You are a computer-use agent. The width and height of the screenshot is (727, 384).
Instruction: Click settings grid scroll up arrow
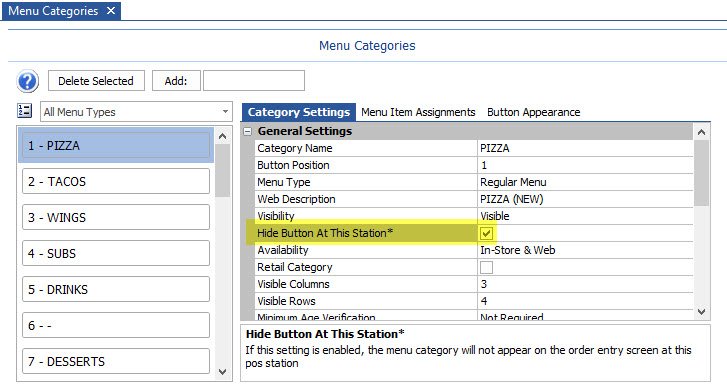701,132
